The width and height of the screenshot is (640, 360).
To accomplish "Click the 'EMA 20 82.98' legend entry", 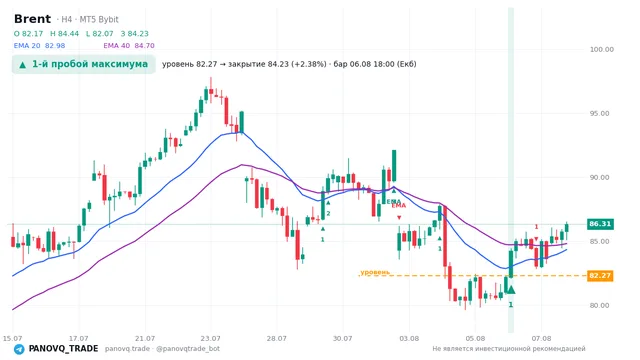I will [39, 46].
